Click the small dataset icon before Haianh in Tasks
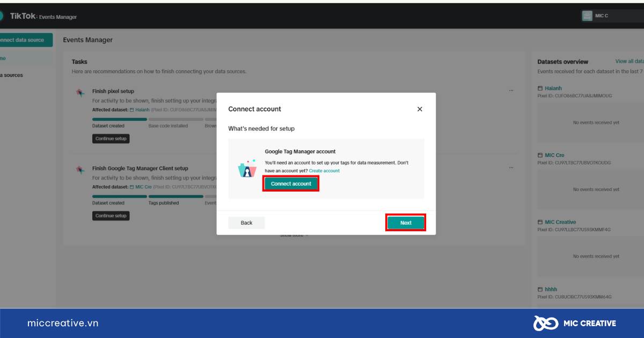The width and height of the screenshot is (644, 338). [x=132, y=109]
